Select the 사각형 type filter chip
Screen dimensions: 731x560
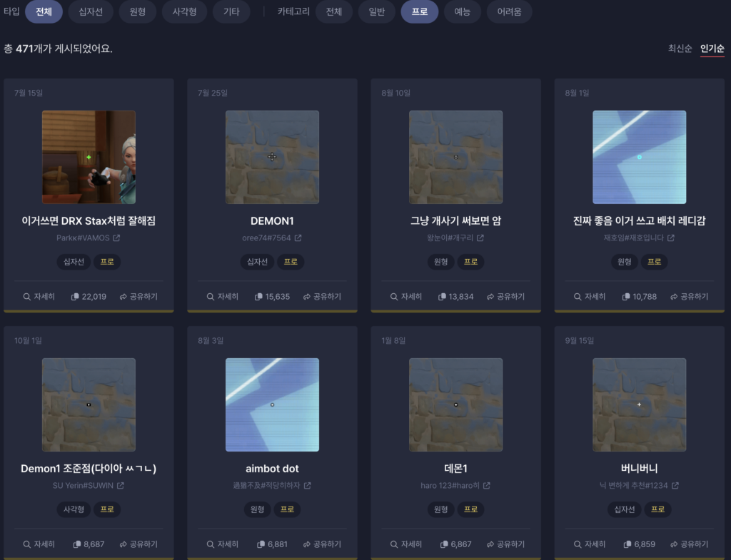(184, 11)
